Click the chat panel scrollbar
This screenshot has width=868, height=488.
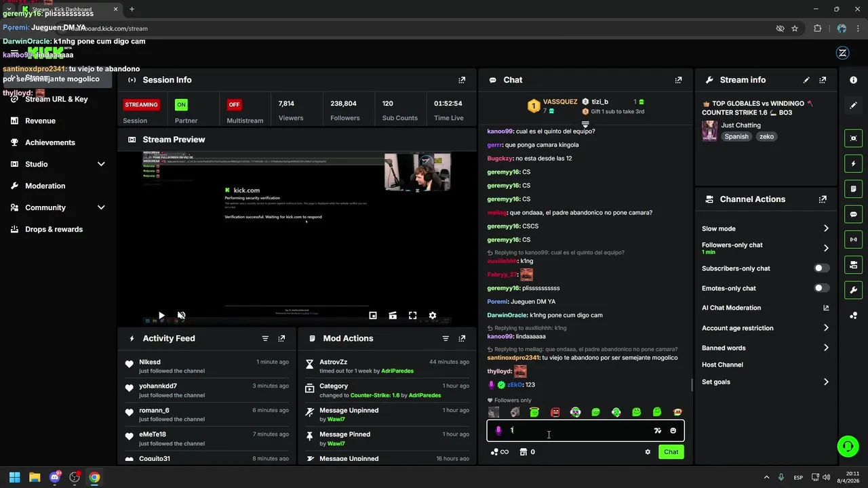point(691,384)
